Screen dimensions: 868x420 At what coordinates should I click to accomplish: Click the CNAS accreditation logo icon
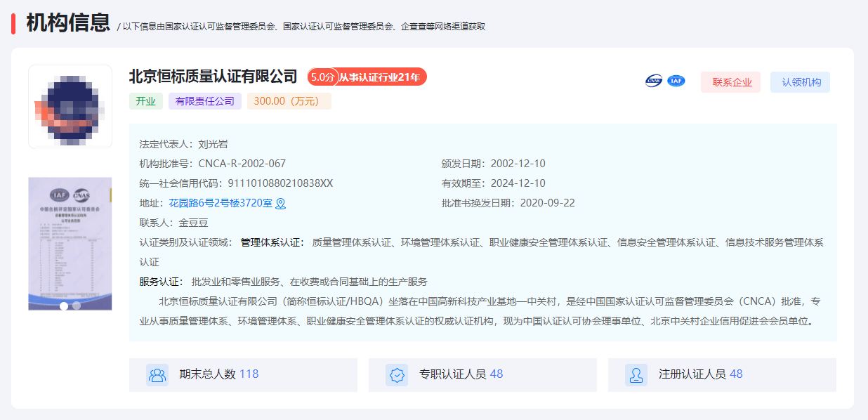click(654, 81)
